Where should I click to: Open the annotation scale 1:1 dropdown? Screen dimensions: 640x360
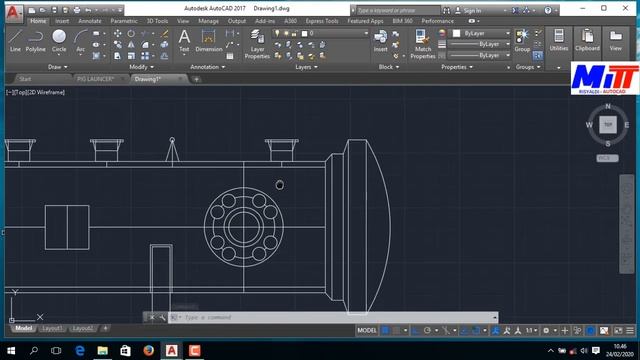[x=531, y=331]
